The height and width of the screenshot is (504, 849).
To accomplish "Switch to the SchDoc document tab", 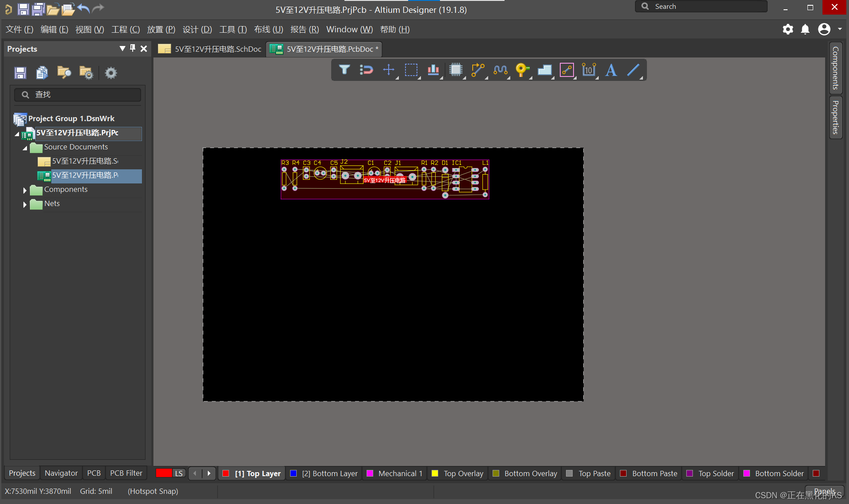I will pos(210,49).
